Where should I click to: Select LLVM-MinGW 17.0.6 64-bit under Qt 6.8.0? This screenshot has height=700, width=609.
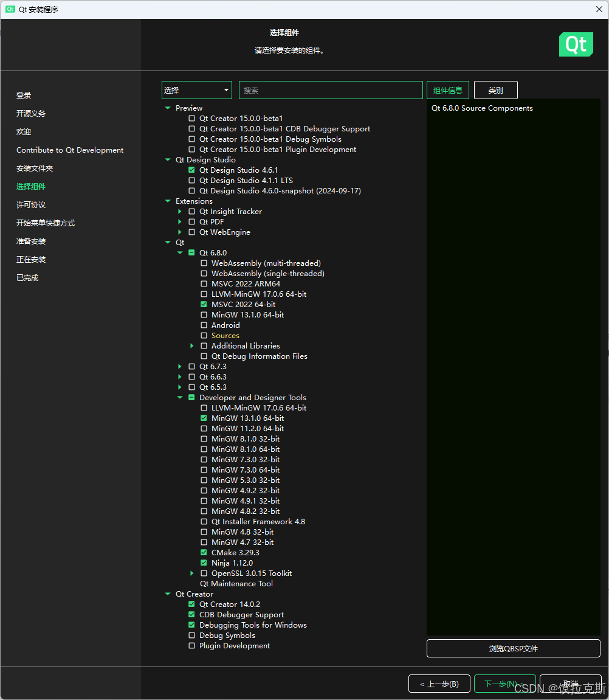click(x=259, y=294)
